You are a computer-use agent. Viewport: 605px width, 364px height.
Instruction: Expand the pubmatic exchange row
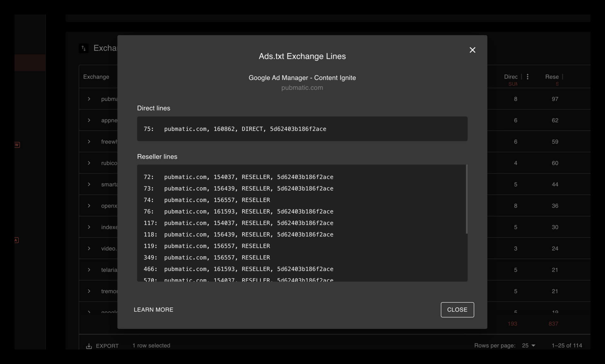(x=89, y=99)
